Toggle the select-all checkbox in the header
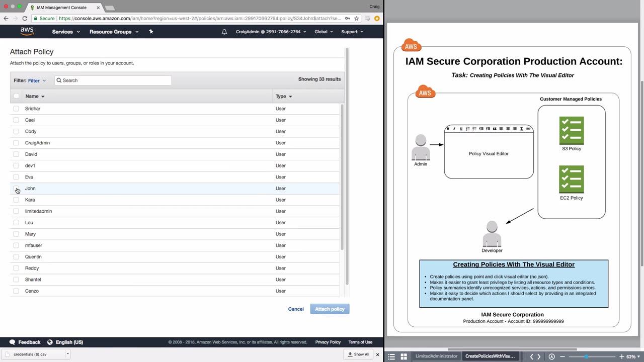 (x=16, y=96)
